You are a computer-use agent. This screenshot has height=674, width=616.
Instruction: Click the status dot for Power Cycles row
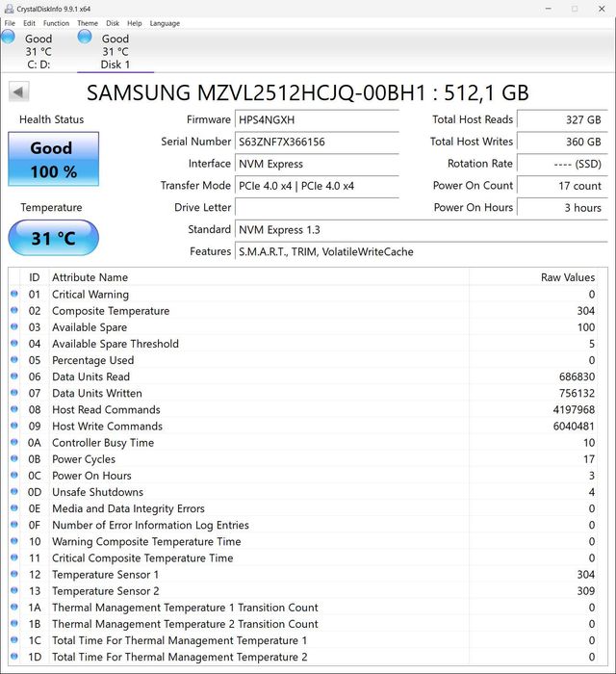14,458
